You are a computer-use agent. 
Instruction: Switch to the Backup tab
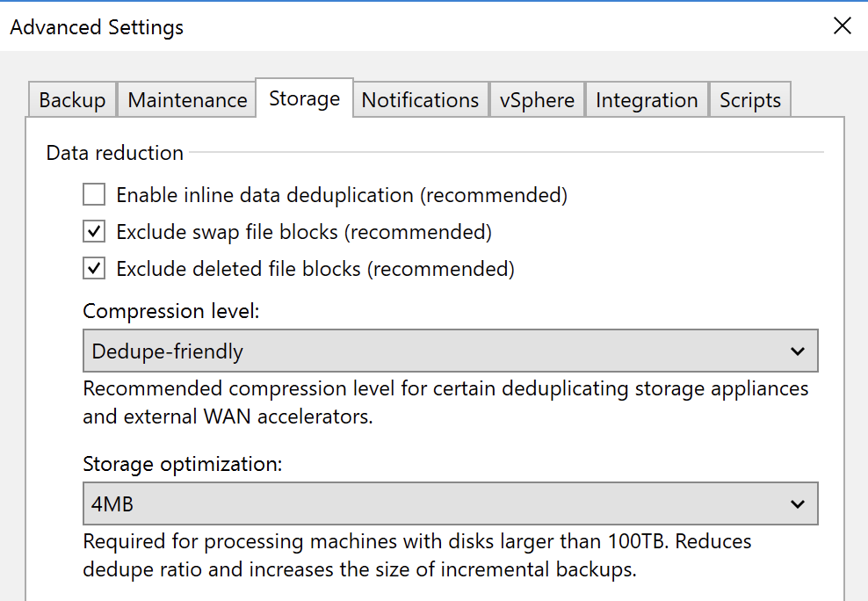[72, 99]
